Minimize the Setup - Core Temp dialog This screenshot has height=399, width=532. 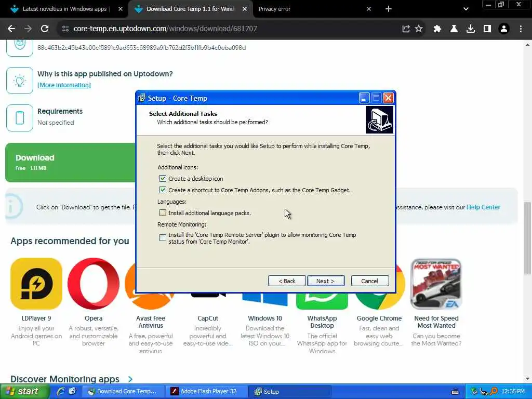(x=364, y=98)
